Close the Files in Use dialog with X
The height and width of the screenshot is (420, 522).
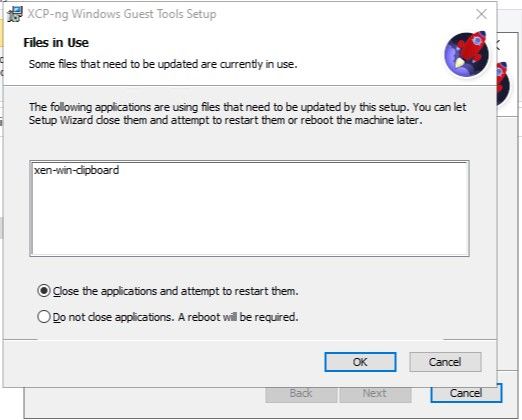click(x=481, y=14)
